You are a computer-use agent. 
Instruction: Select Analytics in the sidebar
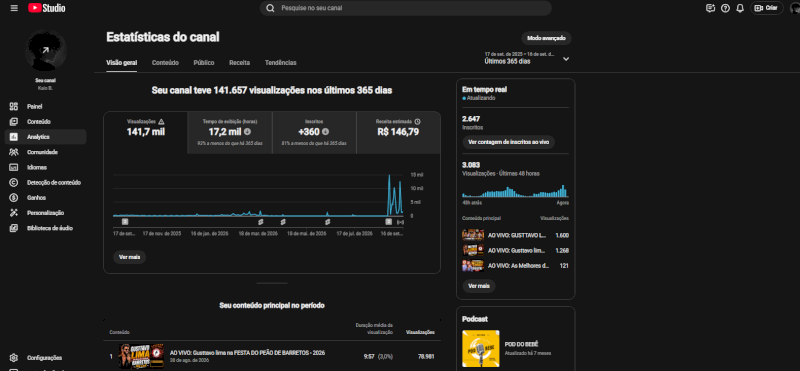pos(45,137)
